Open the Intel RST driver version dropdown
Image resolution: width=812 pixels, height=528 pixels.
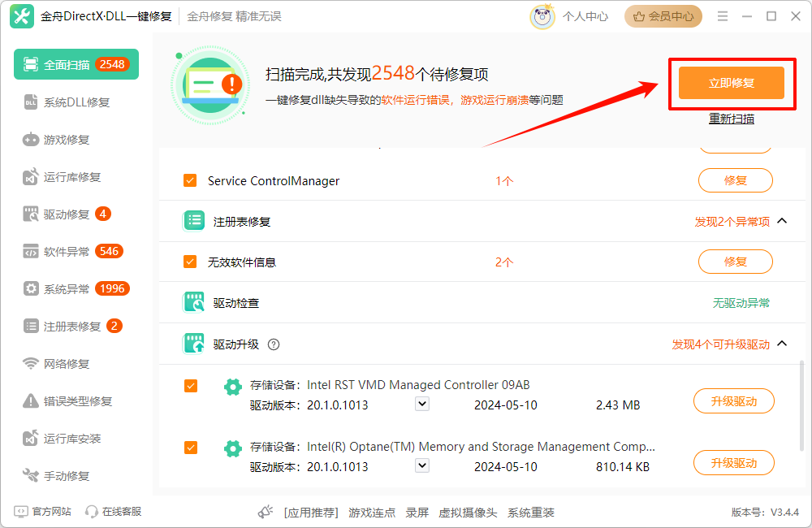click(421, 403)
